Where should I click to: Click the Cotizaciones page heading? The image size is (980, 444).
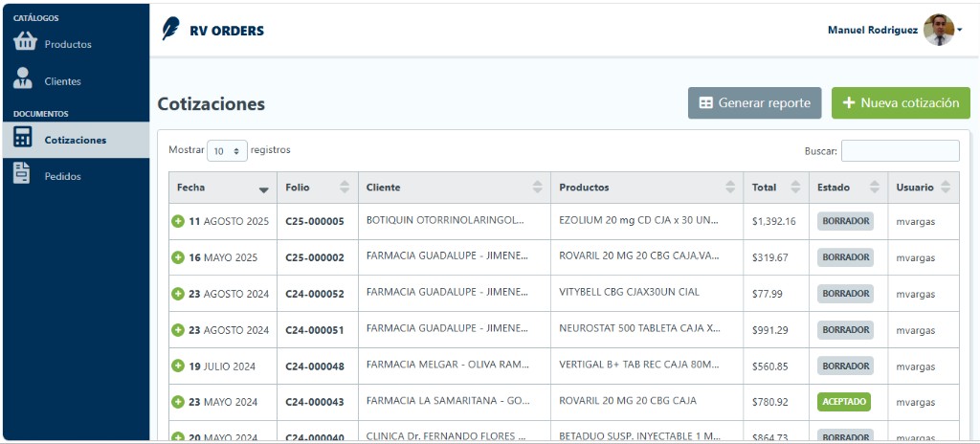pyautogui.click(x=212, y=103)
